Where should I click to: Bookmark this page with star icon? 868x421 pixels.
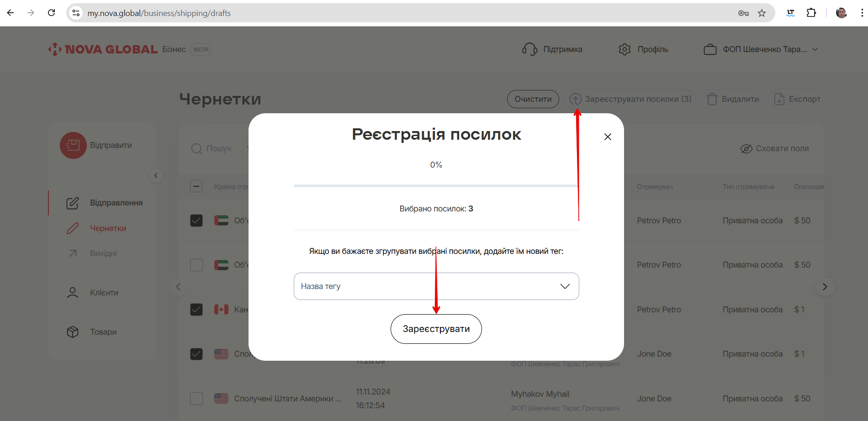[x=762, y=13]
